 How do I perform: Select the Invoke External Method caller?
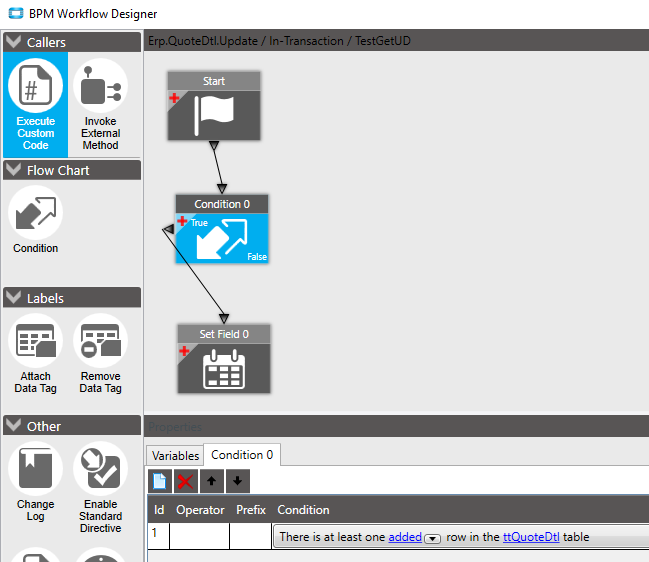101,105
